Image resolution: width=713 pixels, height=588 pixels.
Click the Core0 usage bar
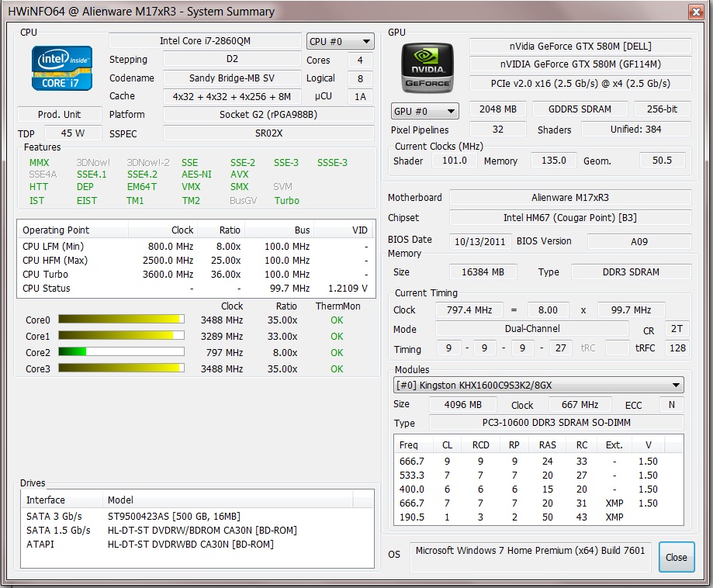coord(121,320)
